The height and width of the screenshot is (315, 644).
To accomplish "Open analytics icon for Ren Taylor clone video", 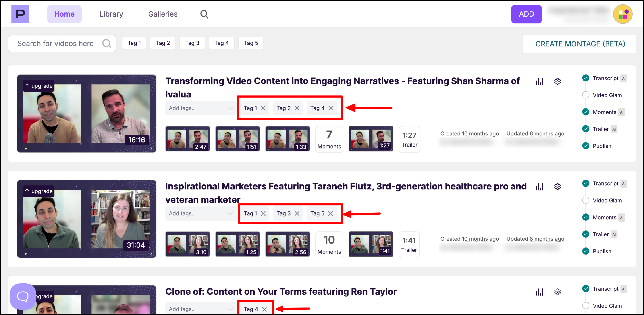I will (x=539, y=292).
